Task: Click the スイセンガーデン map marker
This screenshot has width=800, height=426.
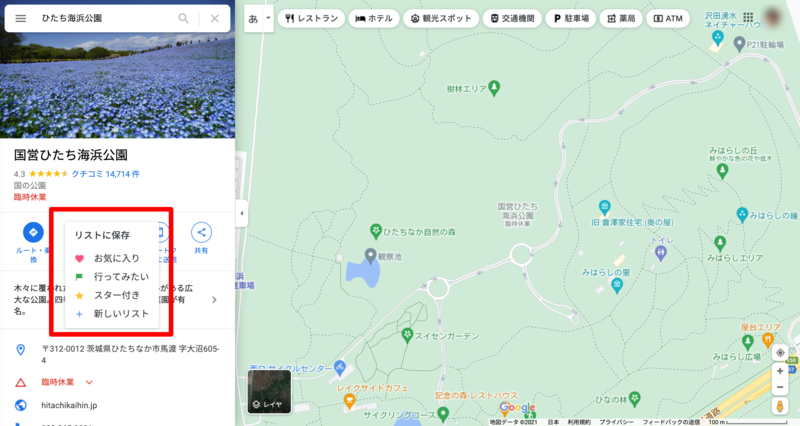Action: [407, 335]
